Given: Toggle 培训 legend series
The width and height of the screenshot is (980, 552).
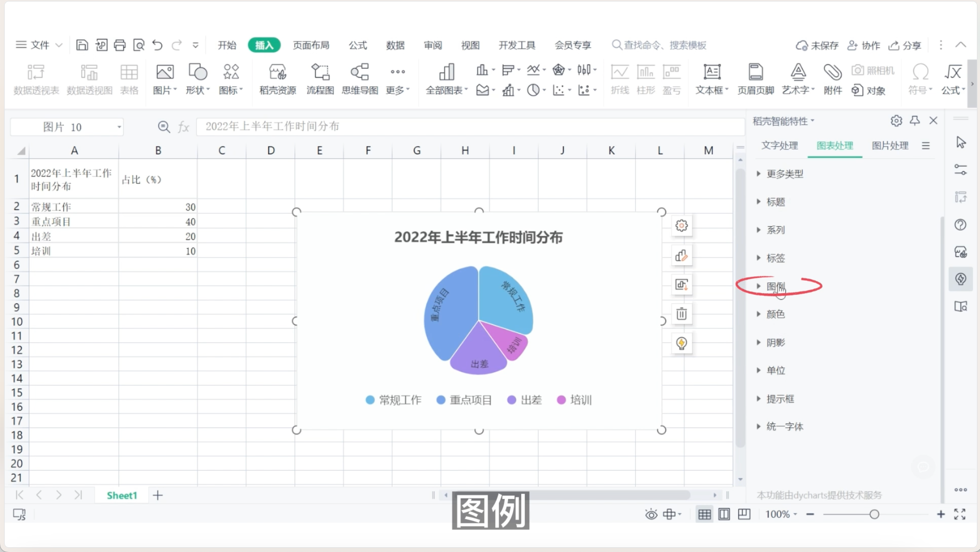Looking at the screenshot, I should (574, 400).
